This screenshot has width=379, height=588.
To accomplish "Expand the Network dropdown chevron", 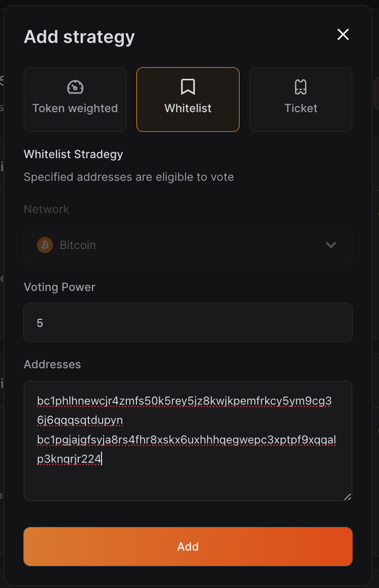I will 331,245.
